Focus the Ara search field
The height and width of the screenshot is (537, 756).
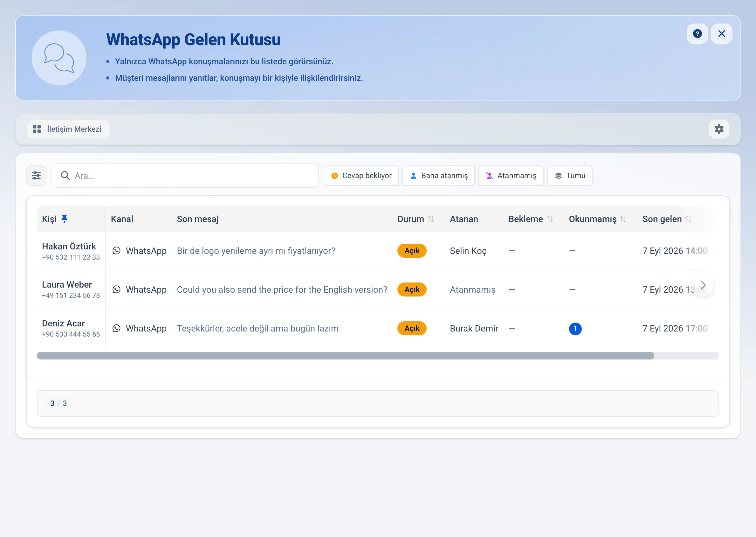coord(185,176)
